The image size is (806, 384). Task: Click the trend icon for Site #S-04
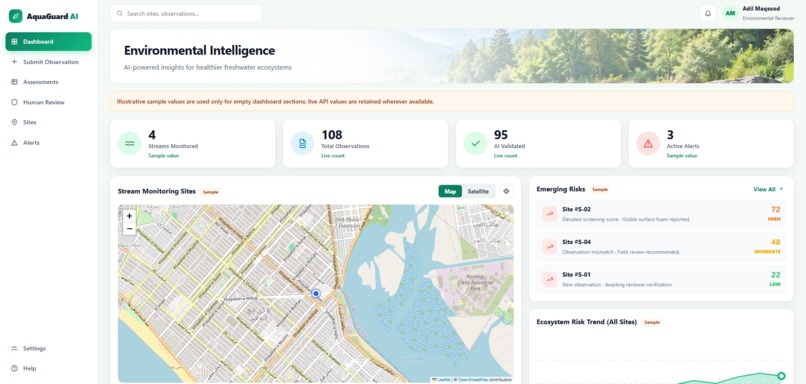(x=550, y=247)
